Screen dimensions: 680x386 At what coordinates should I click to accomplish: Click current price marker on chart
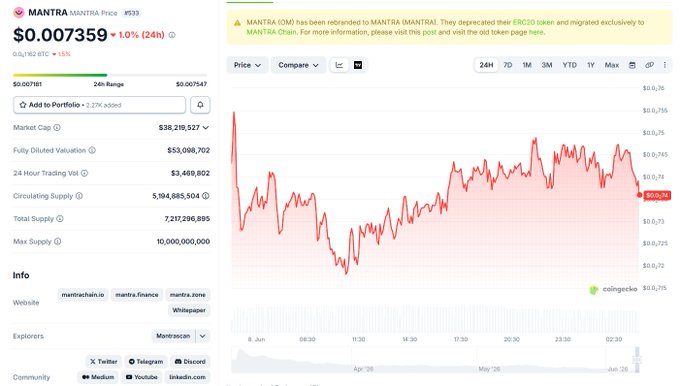coord(639,195)
